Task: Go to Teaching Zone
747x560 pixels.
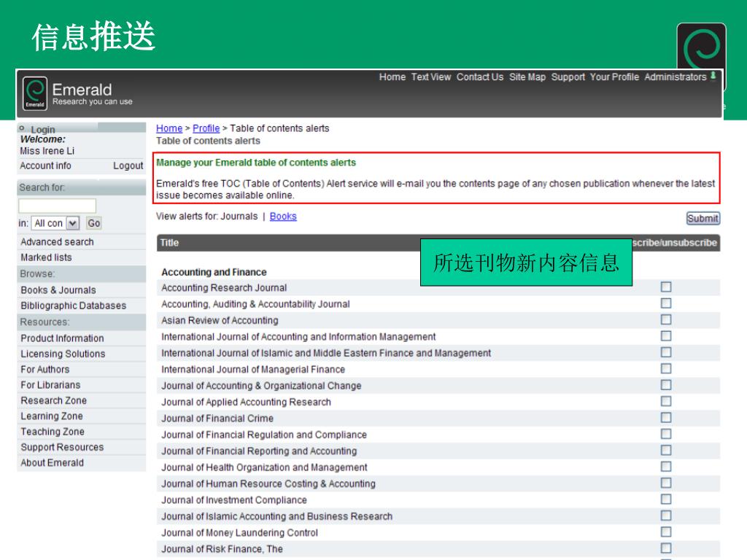Action: pyautogui.click(x=53, y=432)
